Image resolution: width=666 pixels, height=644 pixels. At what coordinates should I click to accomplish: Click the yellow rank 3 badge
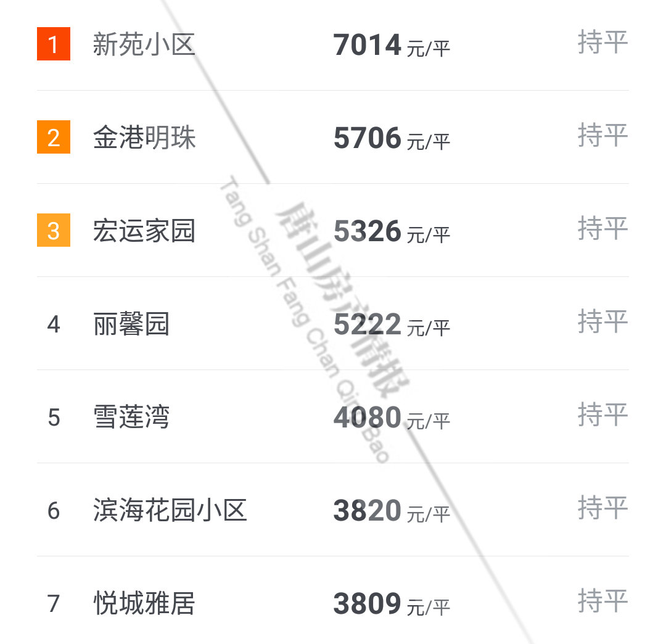(54, 230)
